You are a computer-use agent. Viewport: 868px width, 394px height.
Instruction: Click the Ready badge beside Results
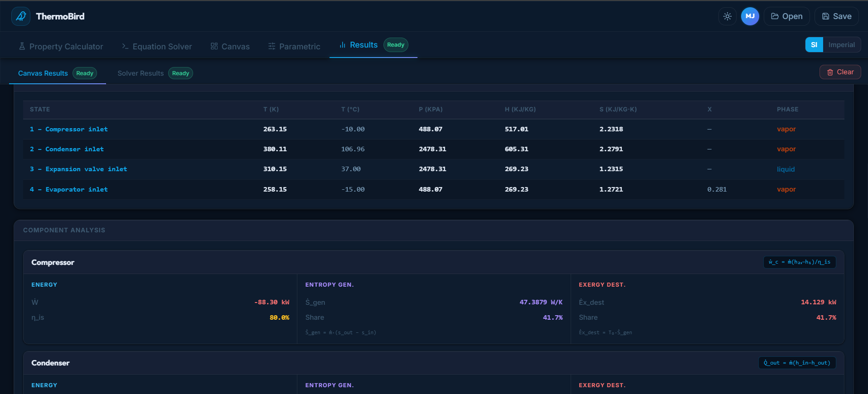[396, 45]
